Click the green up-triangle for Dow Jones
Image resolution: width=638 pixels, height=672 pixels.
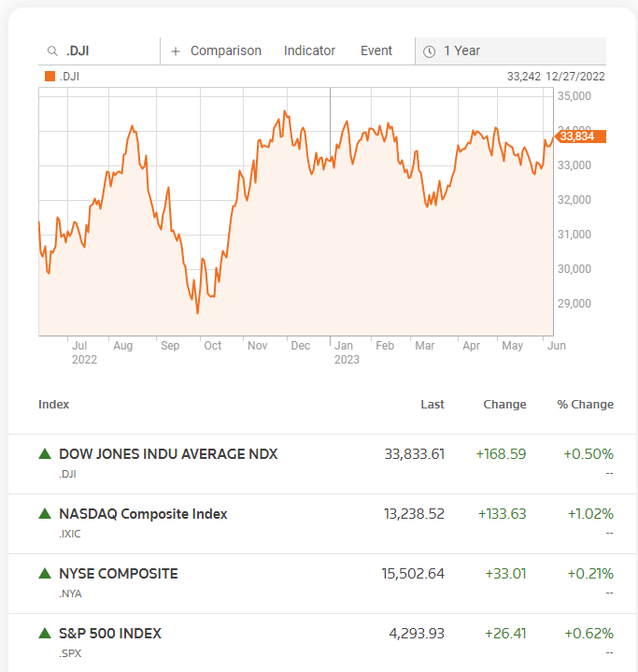(45, 453)
